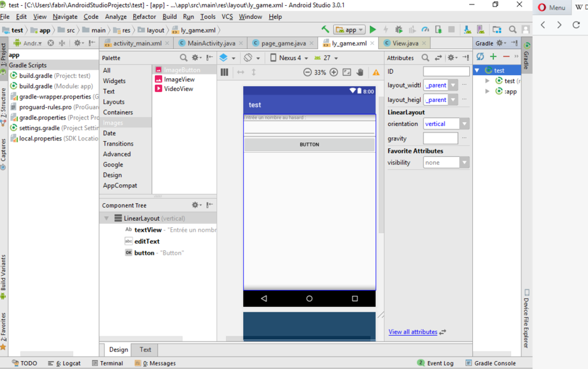Search attributes using the magnifier icon
Screen dimensions: 588x369
[425, 58]
